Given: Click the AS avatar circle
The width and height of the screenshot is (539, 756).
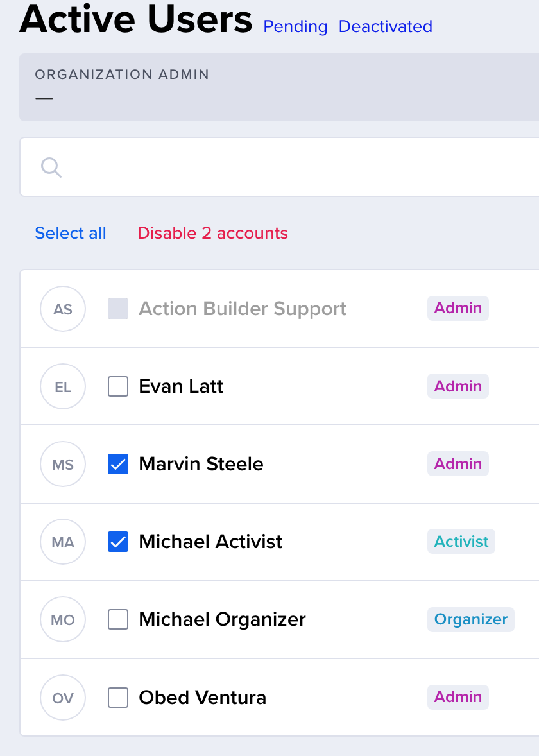Looking at the screenshot, I should click(63, 309).
